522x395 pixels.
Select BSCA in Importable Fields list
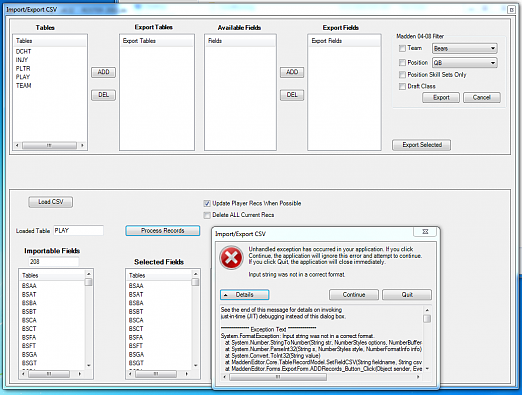pyautogui.click(x=29, y=320)
